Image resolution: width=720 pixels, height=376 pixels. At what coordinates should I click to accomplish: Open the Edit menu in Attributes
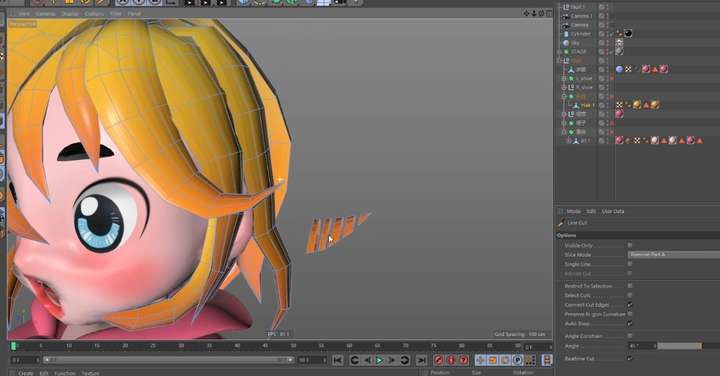(591, 212)
